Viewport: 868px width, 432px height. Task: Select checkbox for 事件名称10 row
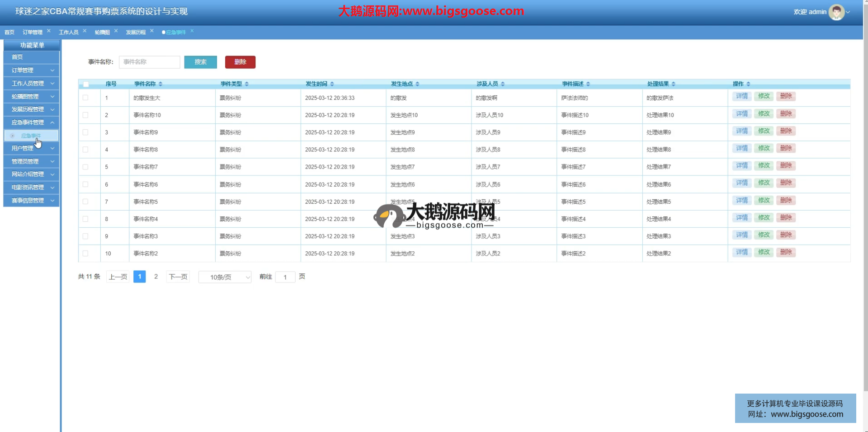tap(85, 115)
